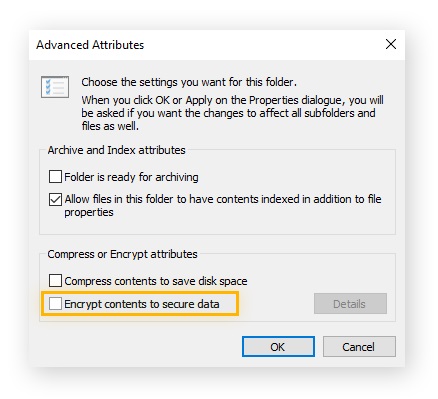The height and width of the screenshot is (399, 438).
Task: Click the 'Encrypt contents to secure data' label
Action: click(142, 304)
